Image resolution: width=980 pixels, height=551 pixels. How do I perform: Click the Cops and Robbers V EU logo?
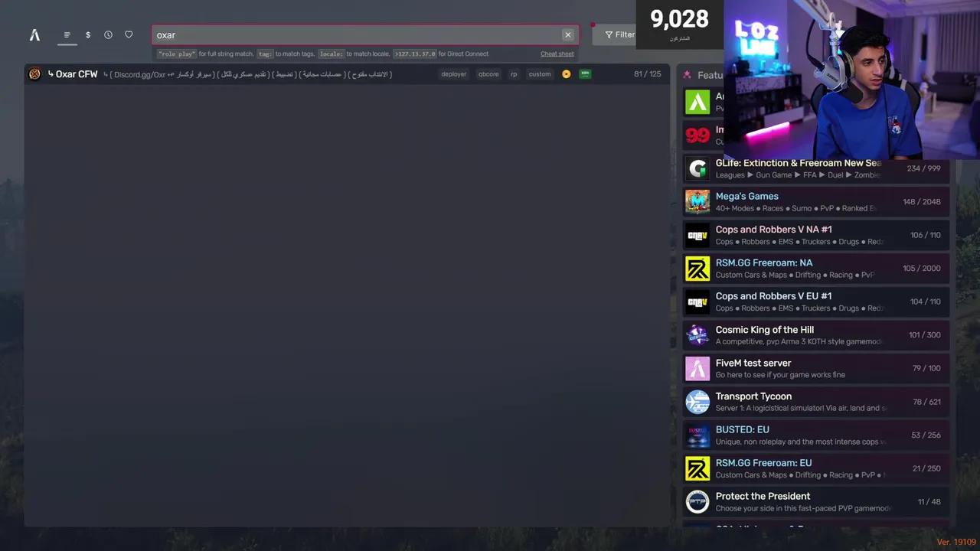[x=697, y=302]
